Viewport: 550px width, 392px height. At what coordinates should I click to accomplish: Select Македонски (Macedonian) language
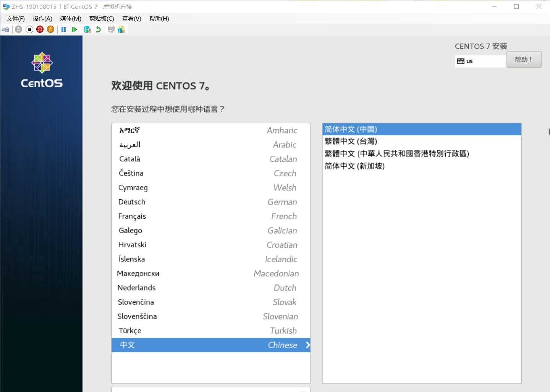point(211,274)
